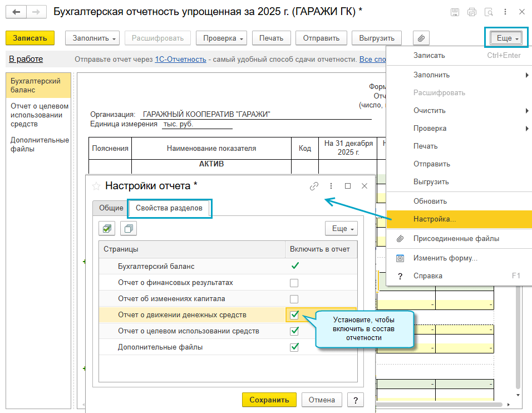Screen dimensions: 532x413
Task: Open the 1С-Отчетность link
Action: (x=180, y=60)
